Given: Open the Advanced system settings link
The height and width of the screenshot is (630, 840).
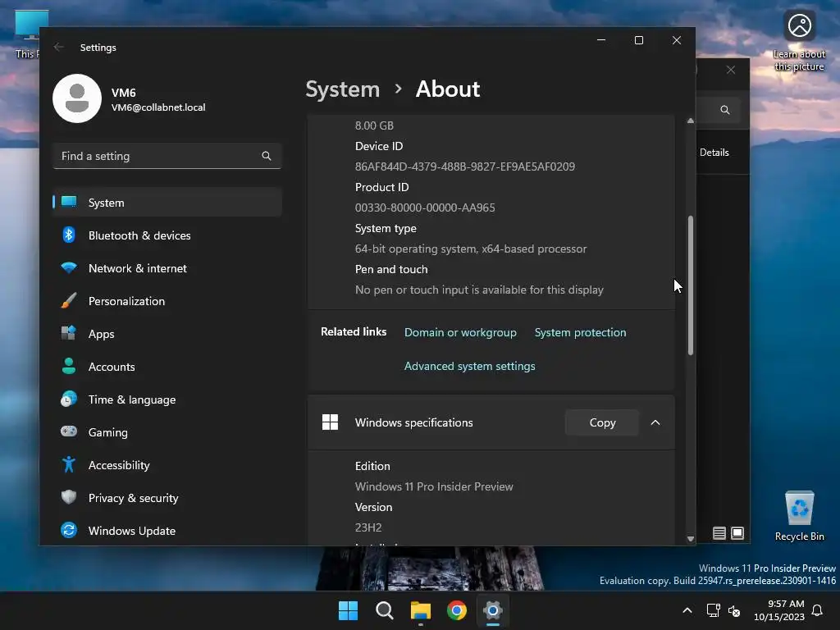Looking at the screenshot, I should pyautogui.click(x=469, y=366).
